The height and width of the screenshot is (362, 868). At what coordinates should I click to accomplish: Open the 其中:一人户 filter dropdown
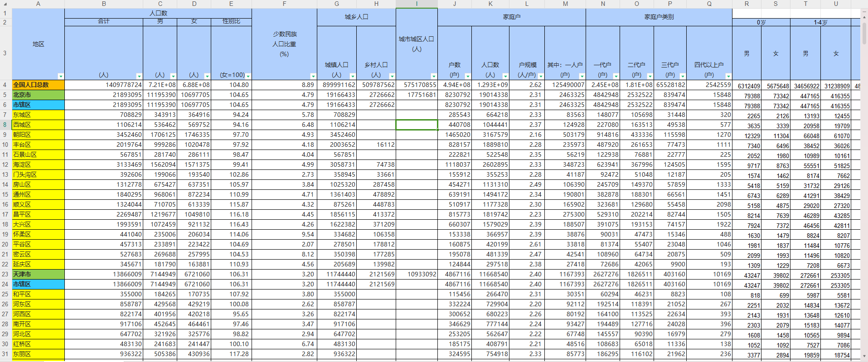click(x=582, y=76)
